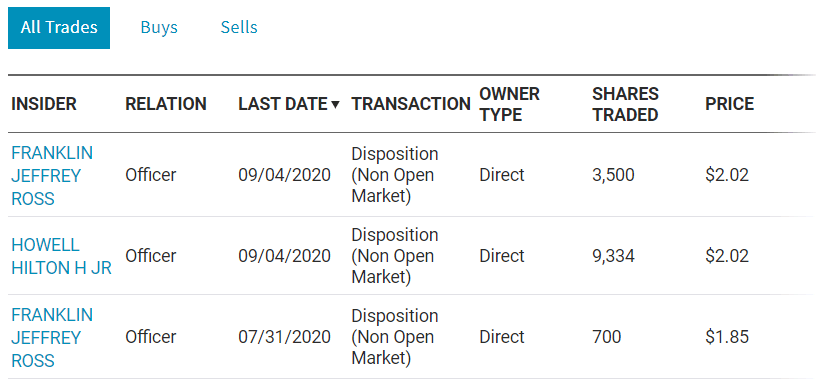Screen dimensions: 816x389
Task: Click the 07/31/2020 date cell
Action: (x=284, y=337)
